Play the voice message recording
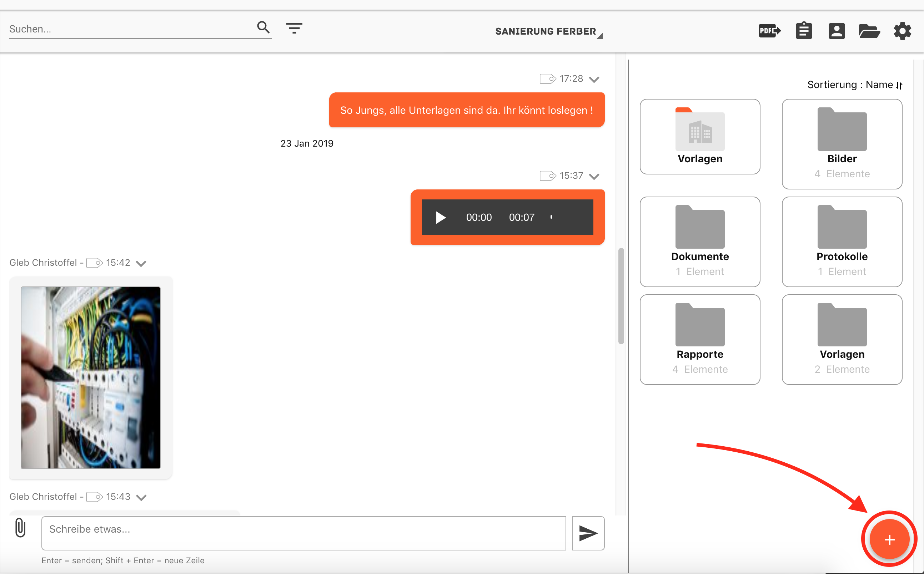The height and width of the screenshot is (574, 924). pyautogui.click(x=441, y=217)
